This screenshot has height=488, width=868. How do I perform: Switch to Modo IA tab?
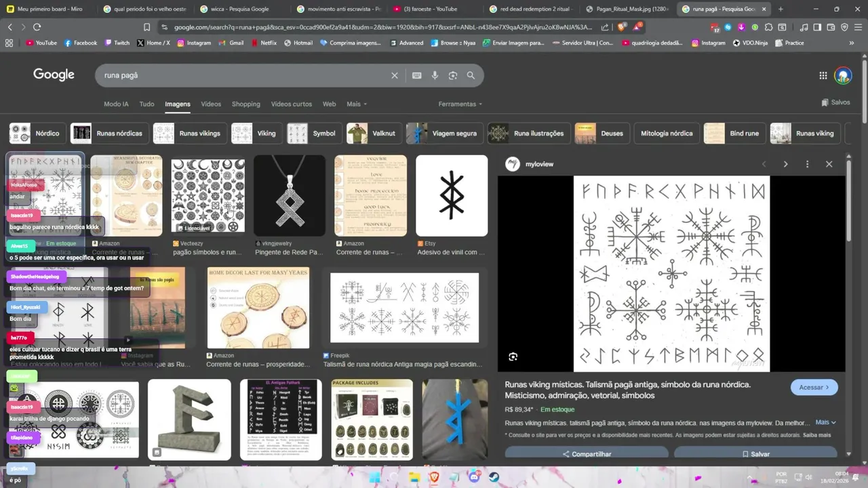click(116, 104)
